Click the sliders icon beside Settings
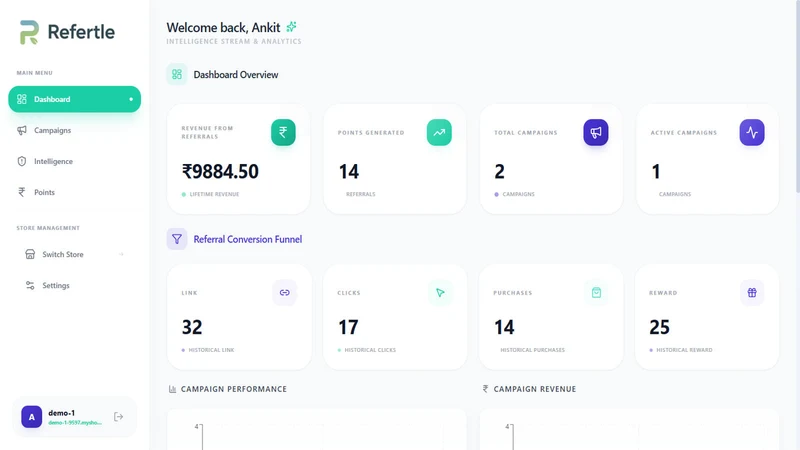Screen dimensions: 800x450 tap(30, 285)
